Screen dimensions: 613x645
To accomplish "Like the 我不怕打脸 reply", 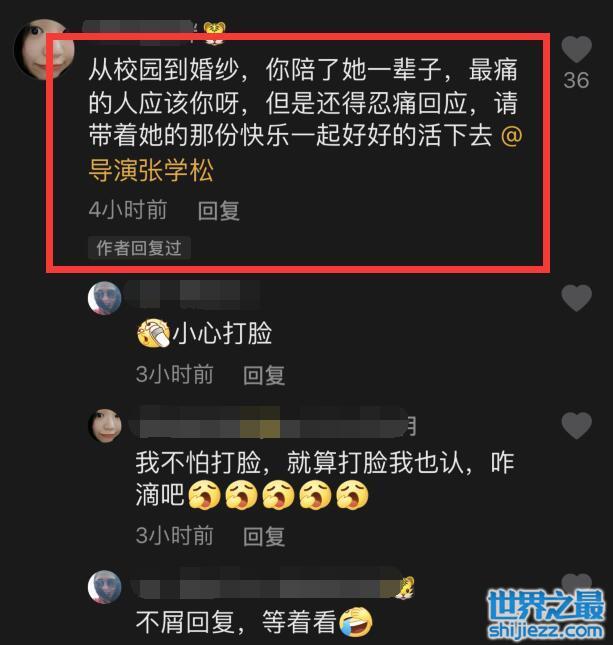I will coord(576,425).
